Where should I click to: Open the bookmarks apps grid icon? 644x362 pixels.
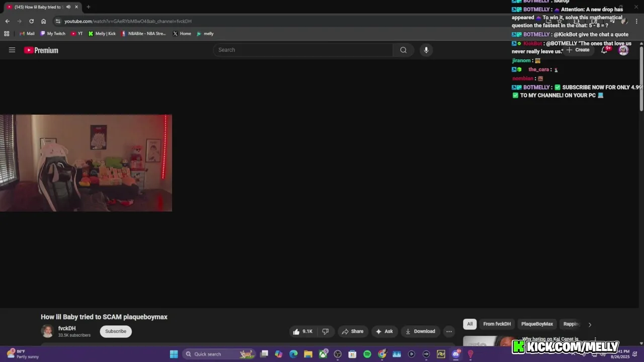[7, 34]
